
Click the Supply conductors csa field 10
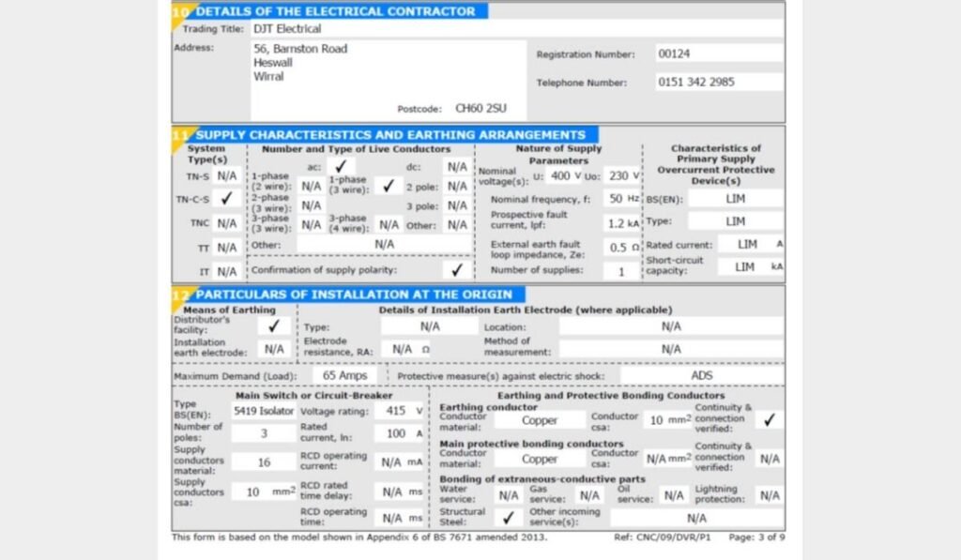coord(264,492)
